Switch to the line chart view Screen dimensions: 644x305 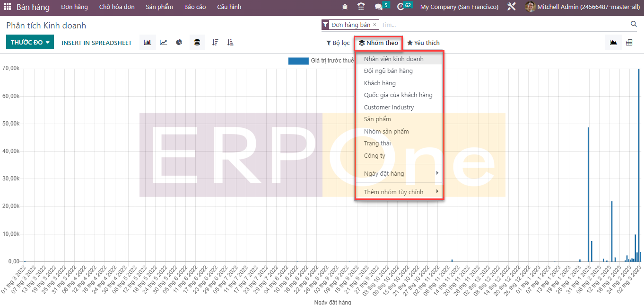[x=164, y=43]
